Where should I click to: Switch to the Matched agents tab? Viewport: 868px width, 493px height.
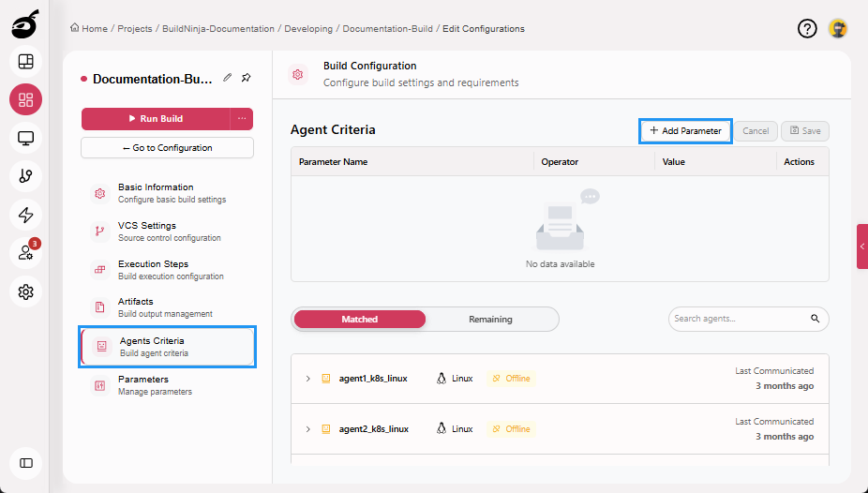(359, 320)
